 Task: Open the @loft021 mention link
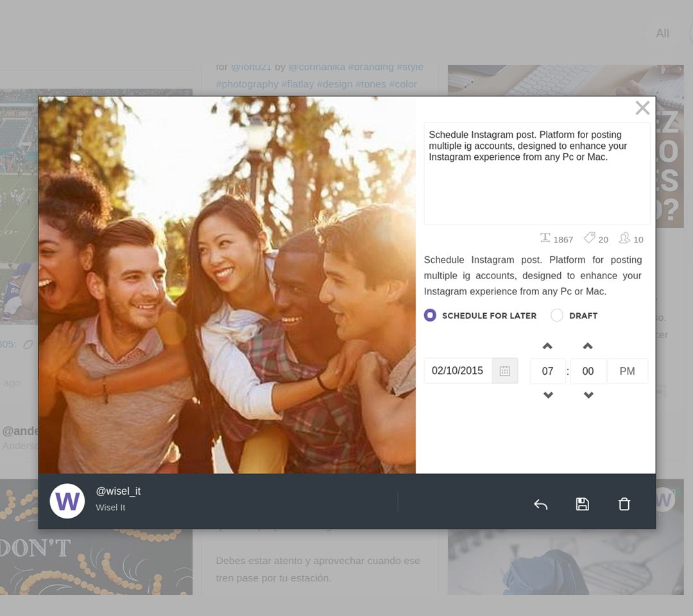251,66
